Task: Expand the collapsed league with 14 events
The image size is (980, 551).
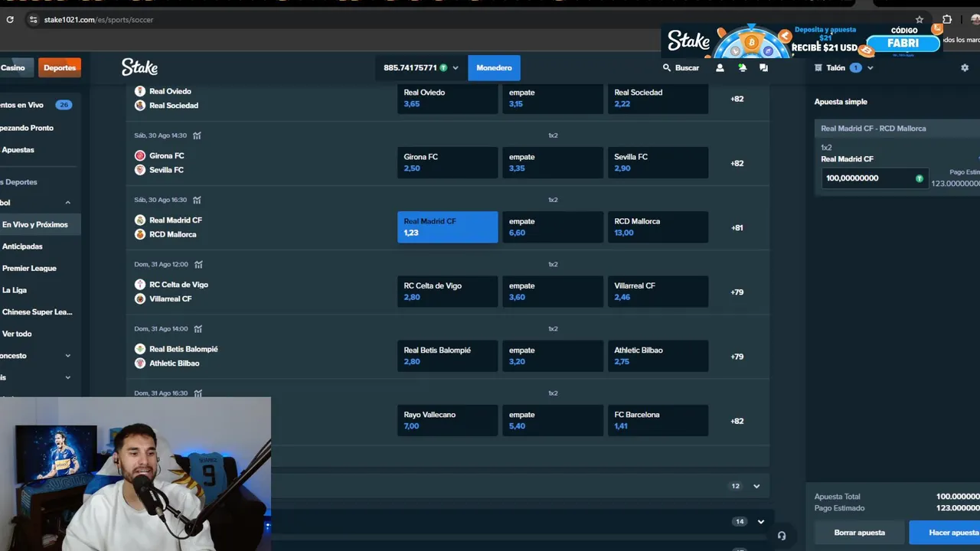Action: click(760, 522)
